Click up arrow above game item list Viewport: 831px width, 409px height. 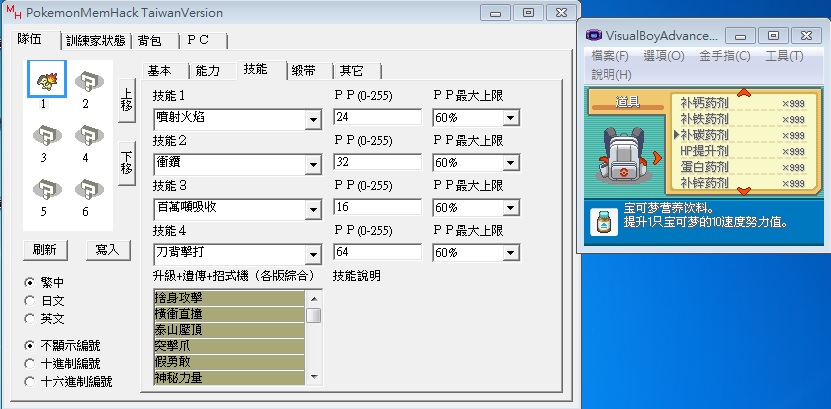click(x=744, y=93)
